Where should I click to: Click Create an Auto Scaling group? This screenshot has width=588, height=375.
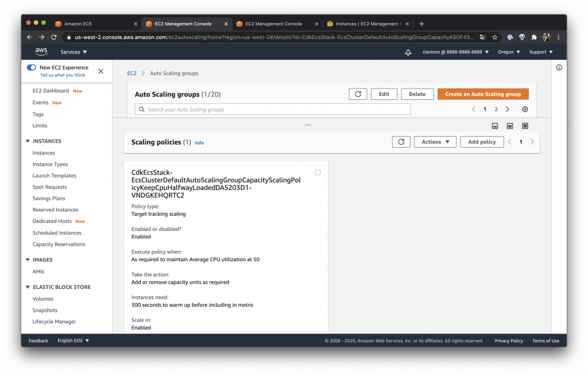point(483,94)
